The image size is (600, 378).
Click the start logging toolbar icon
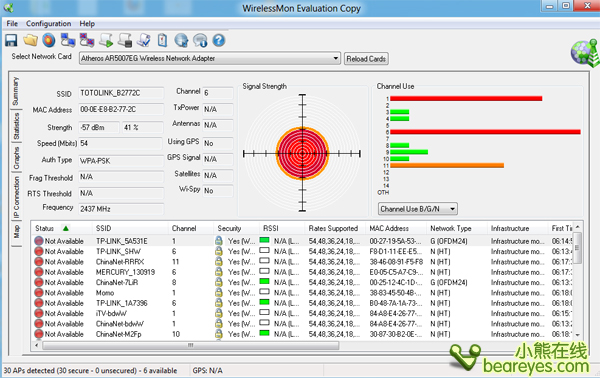106,40
